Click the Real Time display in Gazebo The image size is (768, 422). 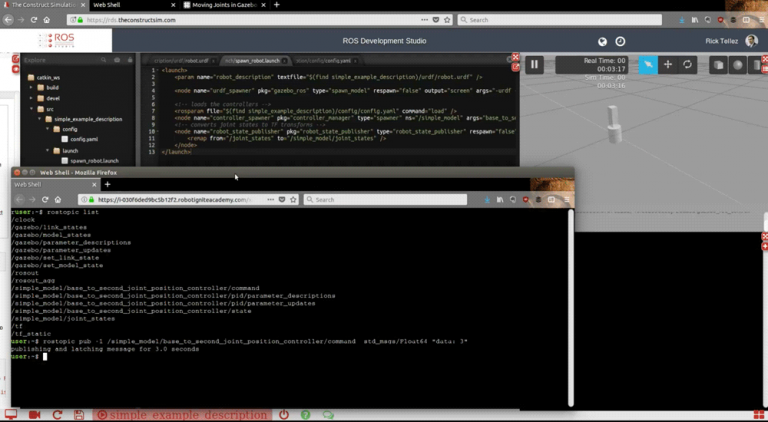tap(590, 65)
